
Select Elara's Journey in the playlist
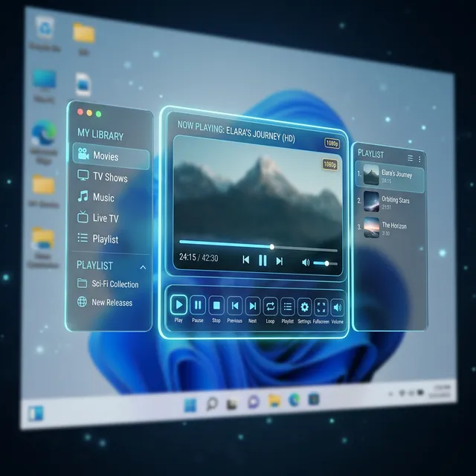[390, 177]
